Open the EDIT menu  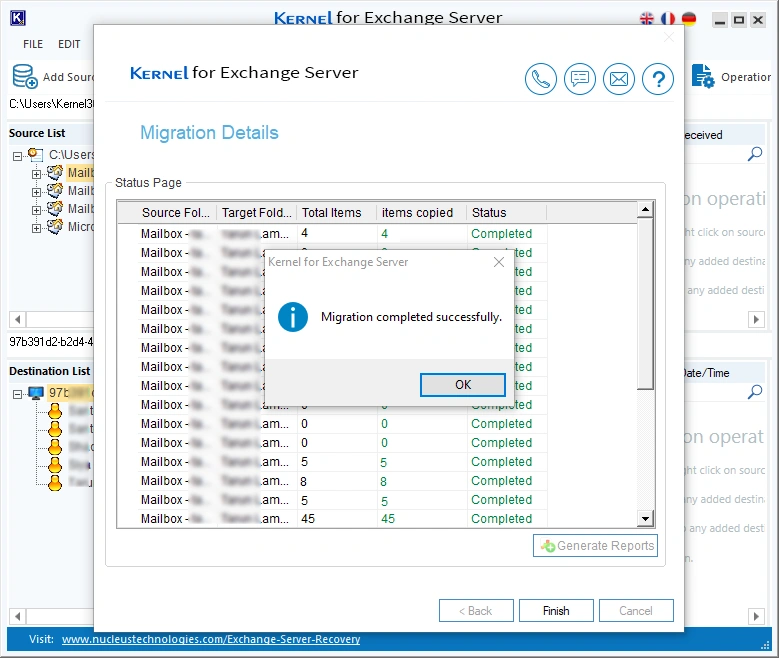[x=69, y=44]
